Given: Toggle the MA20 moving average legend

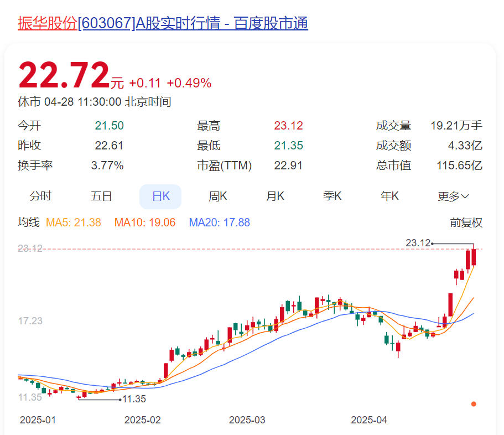Looking at the screenshot, I should (219, 222).
